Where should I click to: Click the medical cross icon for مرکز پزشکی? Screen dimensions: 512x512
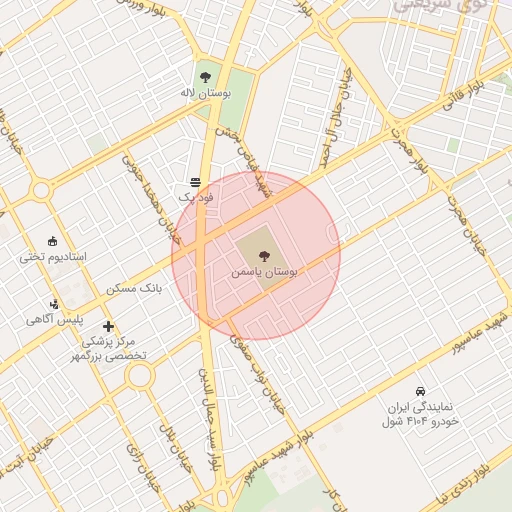click(108, 326)
